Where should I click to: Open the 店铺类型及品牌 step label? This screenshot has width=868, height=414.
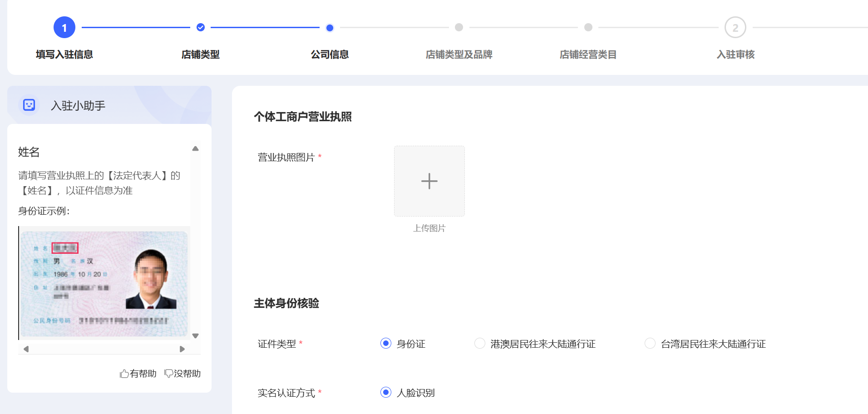459,54
